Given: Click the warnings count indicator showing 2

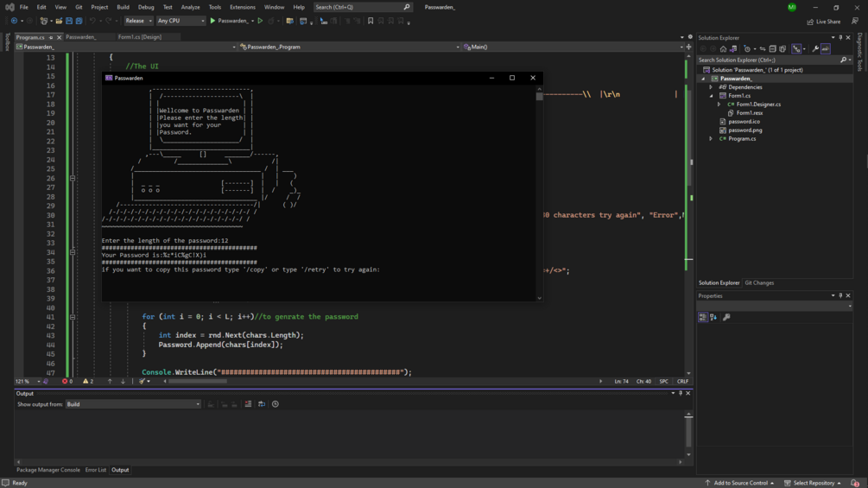Looking at the screenshot, I should coord(88,381).
